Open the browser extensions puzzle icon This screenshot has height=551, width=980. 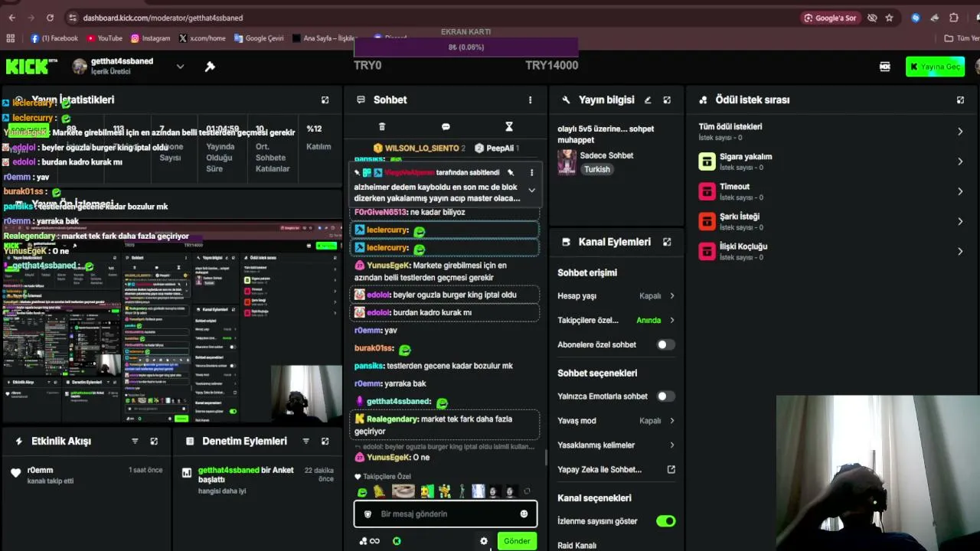coord(954,18)
